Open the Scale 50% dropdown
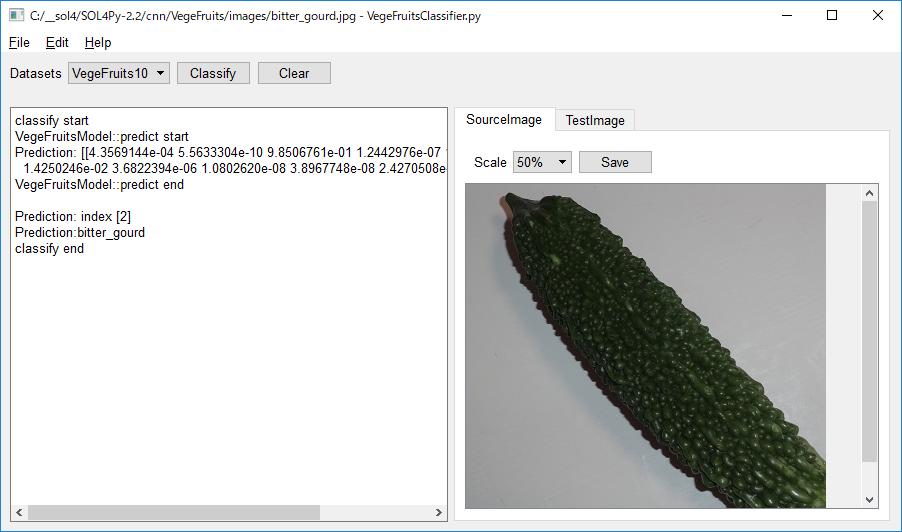 [x=542, y=163]
